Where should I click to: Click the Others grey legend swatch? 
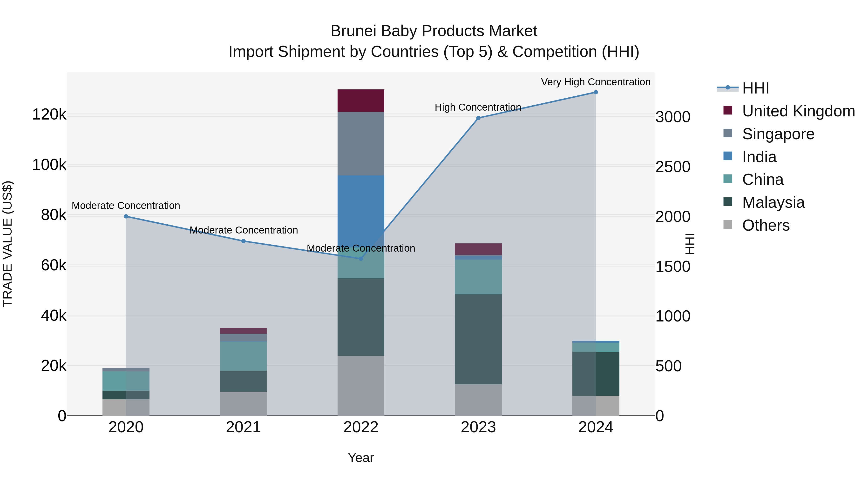(x=728, y=225)
